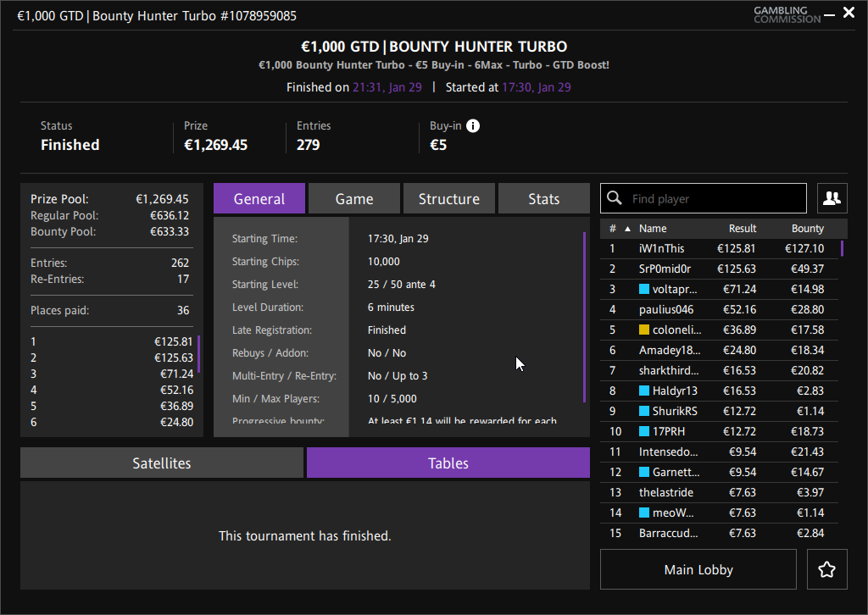Image resolution: width=868 pixels, height=615 pixels.
Task: Click the Find player search field
Action: (x=704, y=198)
